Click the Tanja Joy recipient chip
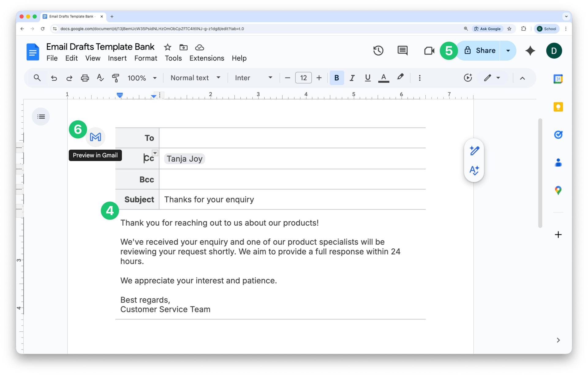 click(x=184, y=159)
